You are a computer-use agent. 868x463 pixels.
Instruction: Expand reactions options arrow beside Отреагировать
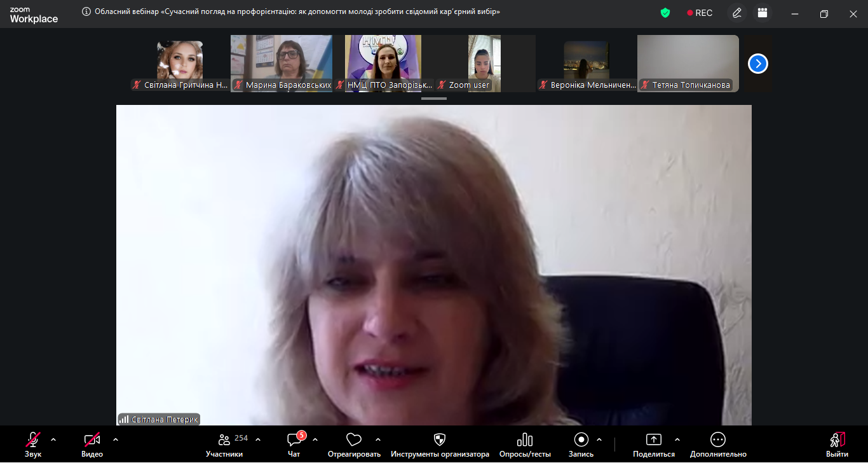tap(378, 439)
